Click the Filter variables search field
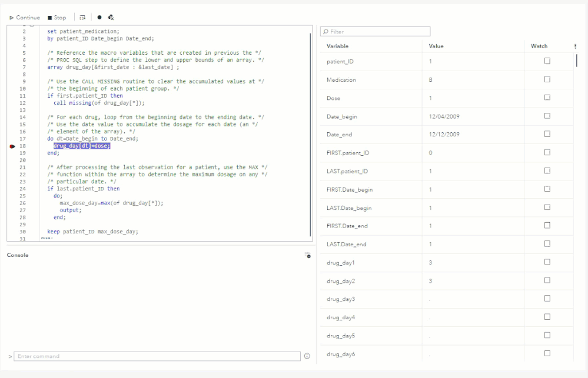The width and height of the screenshot is (588, 378). pos(376,31)
